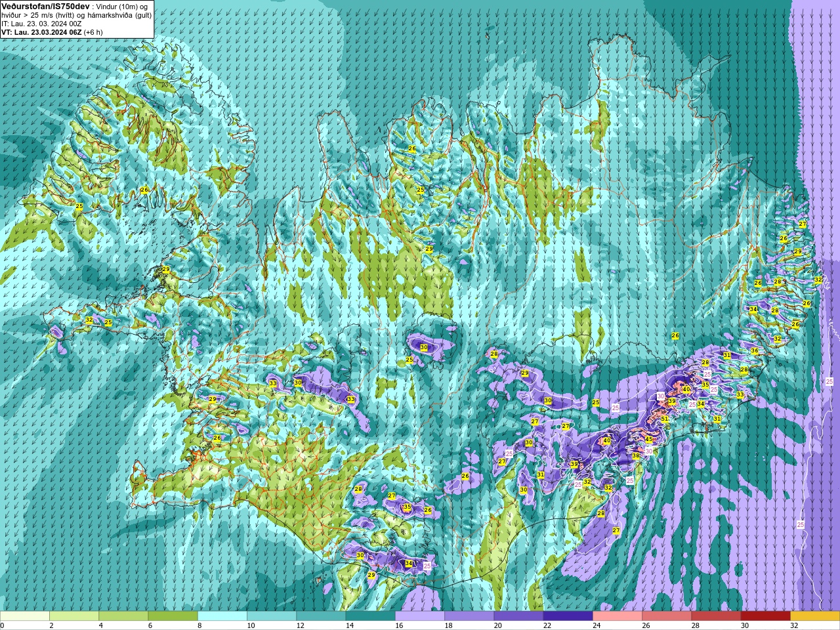Click the '16' tick label on the legend

400,625
